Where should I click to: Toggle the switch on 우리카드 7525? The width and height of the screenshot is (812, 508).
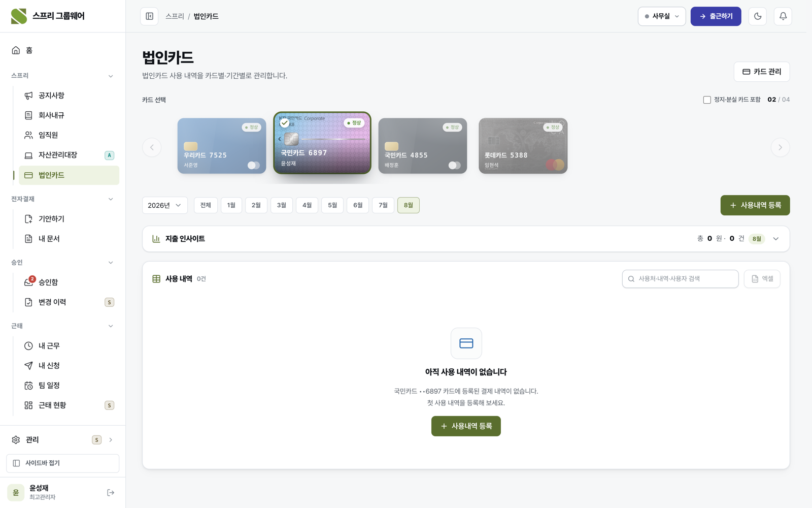[x=253, y=165]
